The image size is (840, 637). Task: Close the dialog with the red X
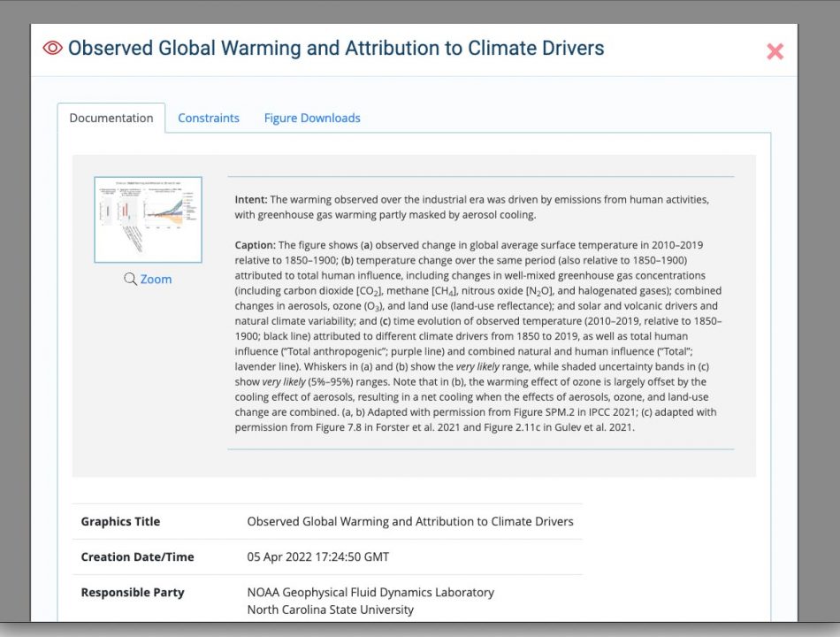(775, 51)
